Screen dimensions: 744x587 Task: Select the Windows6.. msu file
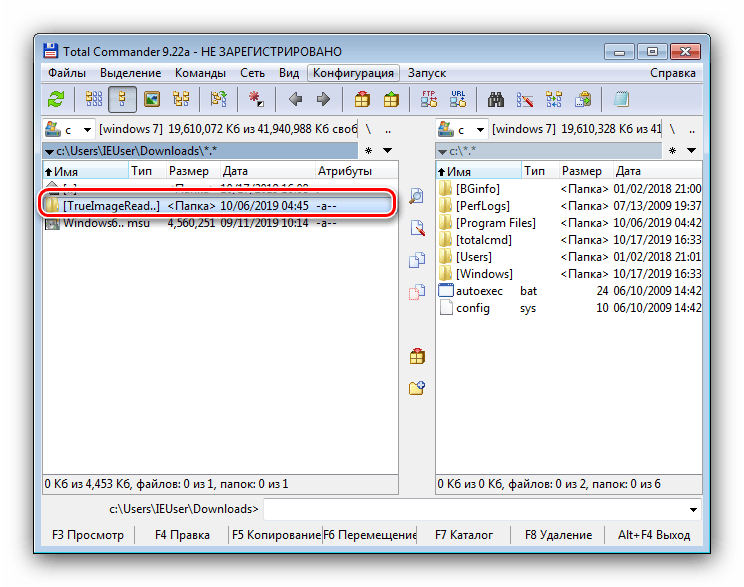pos(220,223)
